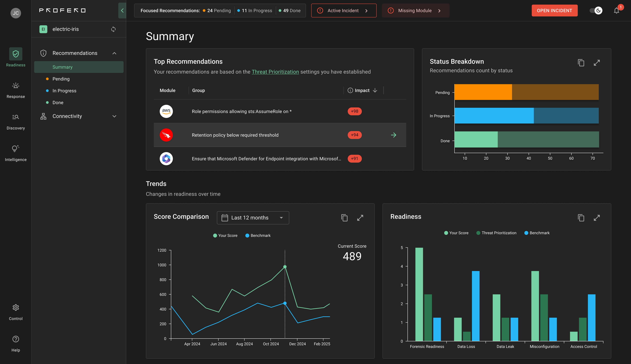Select Pending under Recommendations
Screen dimensions: 631x364
coord(61,79)
